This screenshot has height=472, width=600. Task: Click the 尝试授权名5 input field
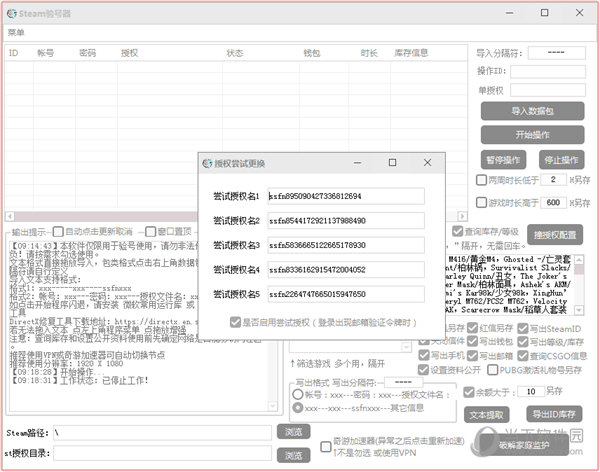point(346,294)
